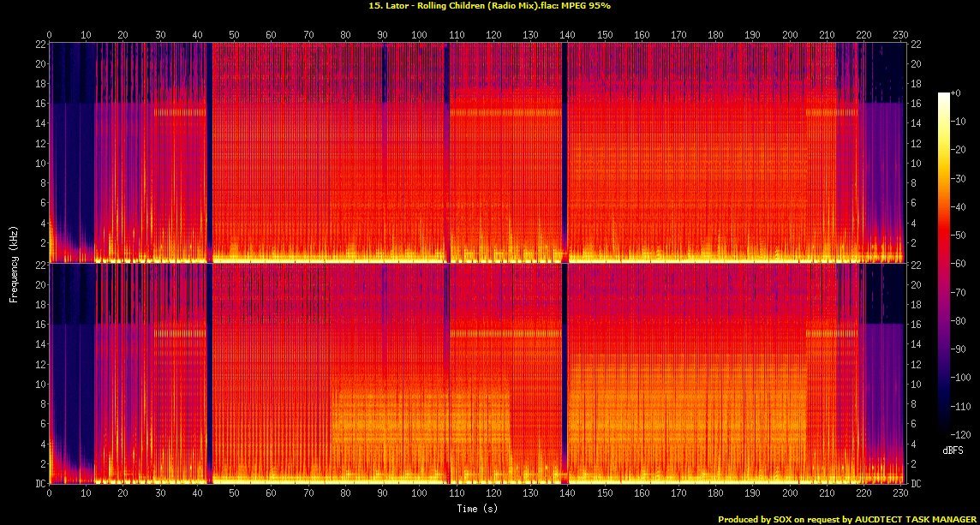Click the dark quiet intro in upper channel

pos(70,154)
